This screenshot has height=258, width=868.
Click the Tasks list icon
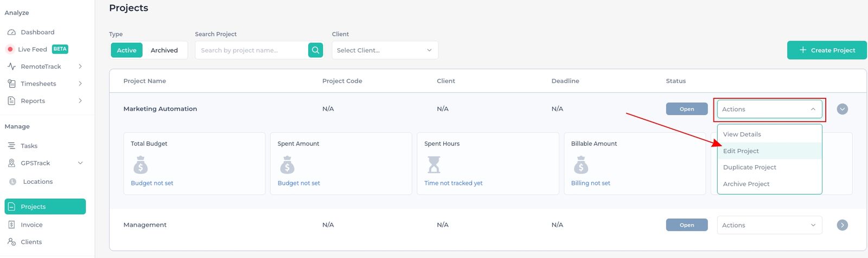11,146
